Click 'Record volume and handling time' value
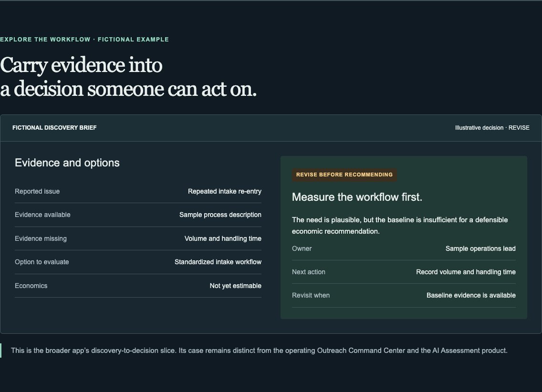542x392 pixels. point(466,272)
